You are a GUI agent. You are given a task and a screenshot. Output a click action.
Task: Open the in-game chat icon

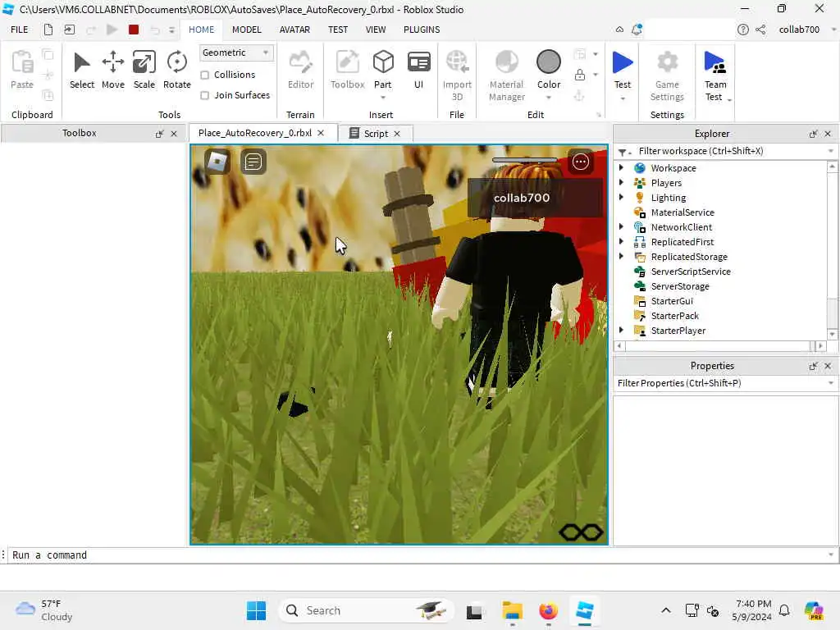point(253,162)
